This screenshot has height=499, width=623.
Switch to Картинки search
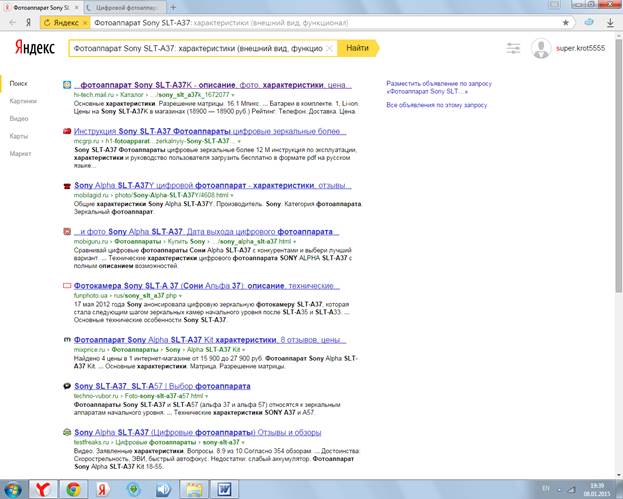coord(23,101)
